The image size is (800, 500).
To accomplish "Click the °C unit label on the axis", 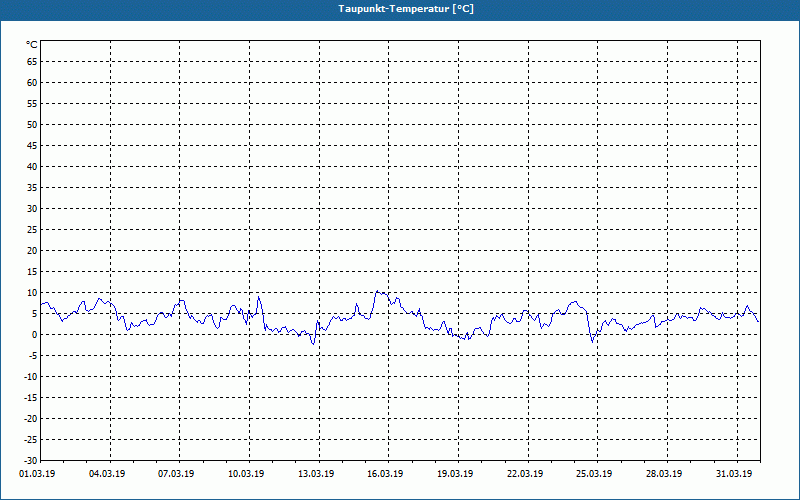I will tap(32, 45).
